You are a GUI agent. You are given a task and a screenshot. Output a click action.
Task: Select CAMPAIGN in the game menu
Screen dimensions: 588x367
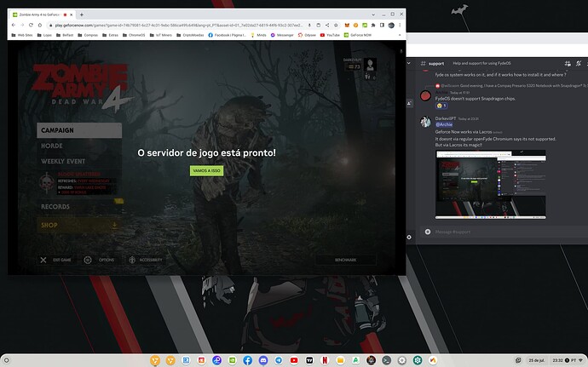pos(79,130)
